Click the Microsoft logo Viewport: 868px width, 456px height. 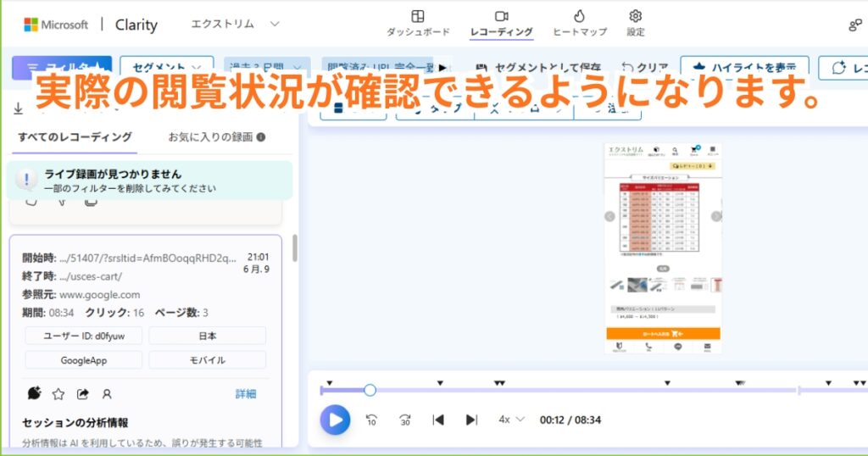click(x=55, y=25)
